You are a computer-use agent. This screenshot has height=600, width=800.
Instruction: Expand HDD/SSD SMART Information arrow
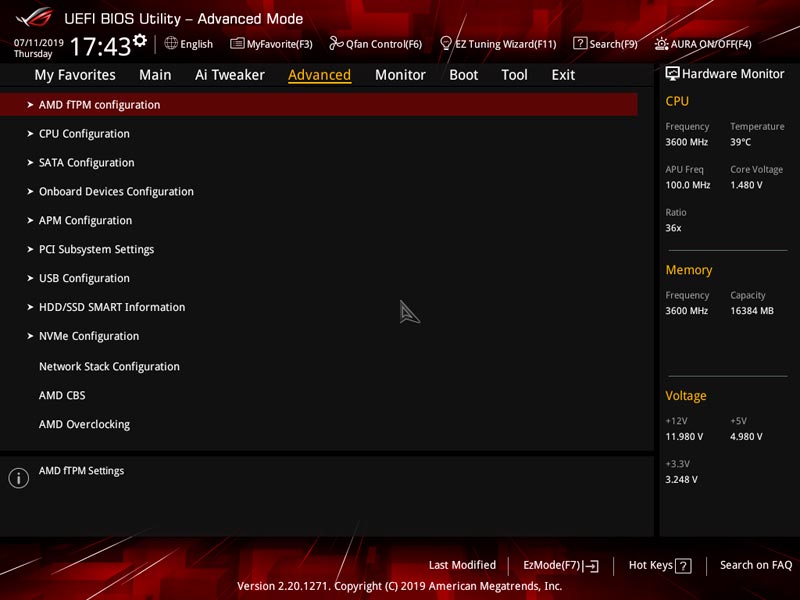pyautogui.click(x=30, y=307)
